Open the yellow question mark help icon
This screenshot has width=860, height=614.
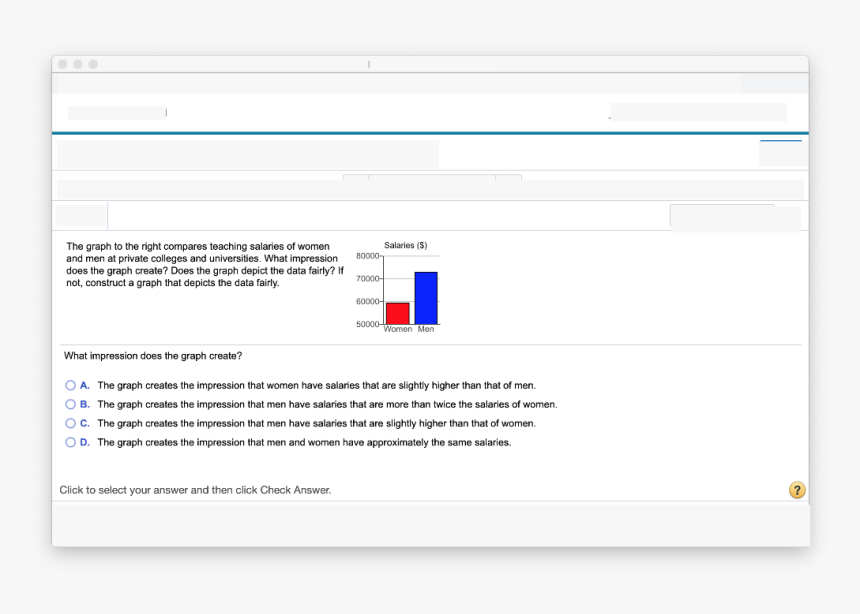797,490
